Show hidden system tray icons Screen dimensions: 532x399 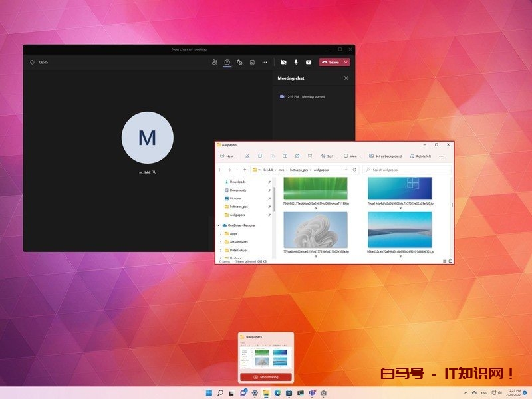(x=466, y=393)
